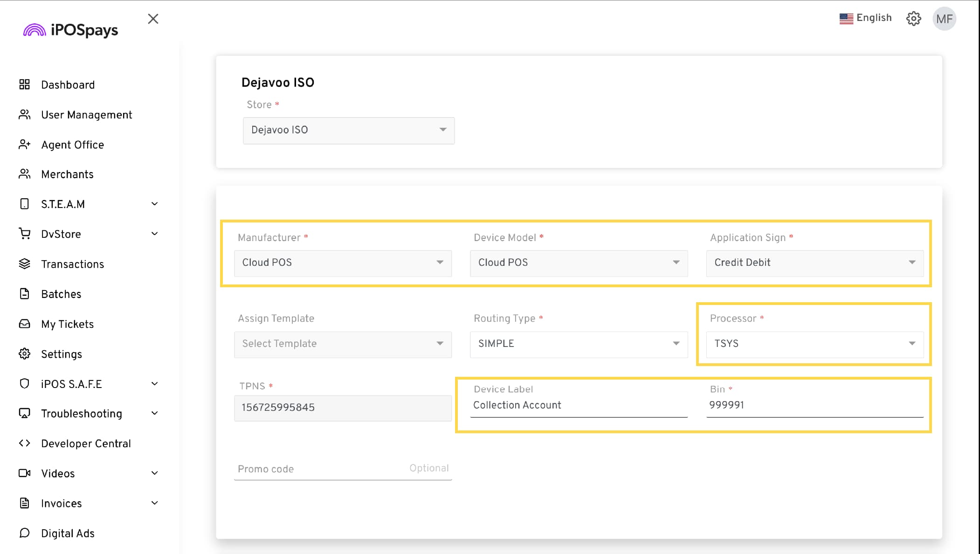Click the Promo code input field

(322, 469)
